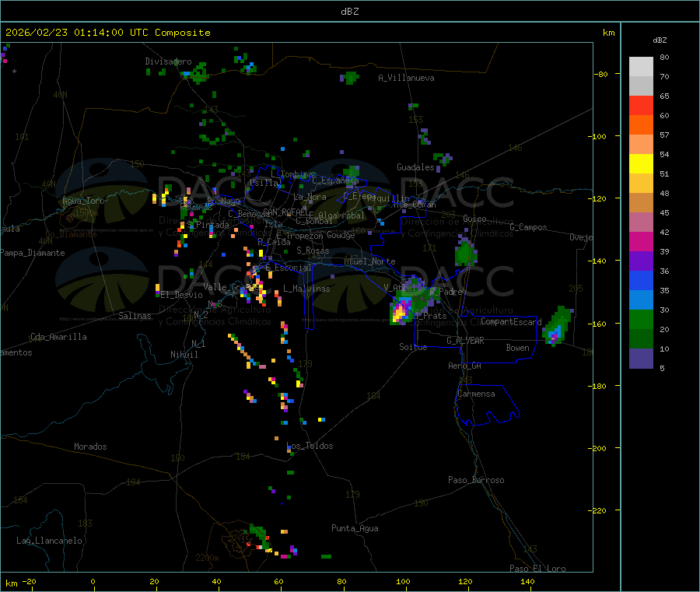Click the 'G_ALVEAR' map label

(x=465, y=341)
